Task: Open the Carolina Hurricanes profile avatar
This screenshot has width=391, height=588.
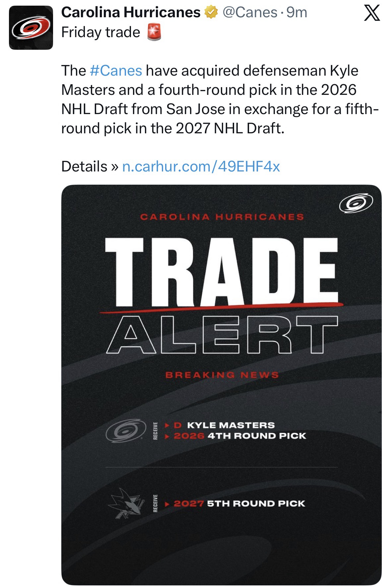Action: [31, 28]
